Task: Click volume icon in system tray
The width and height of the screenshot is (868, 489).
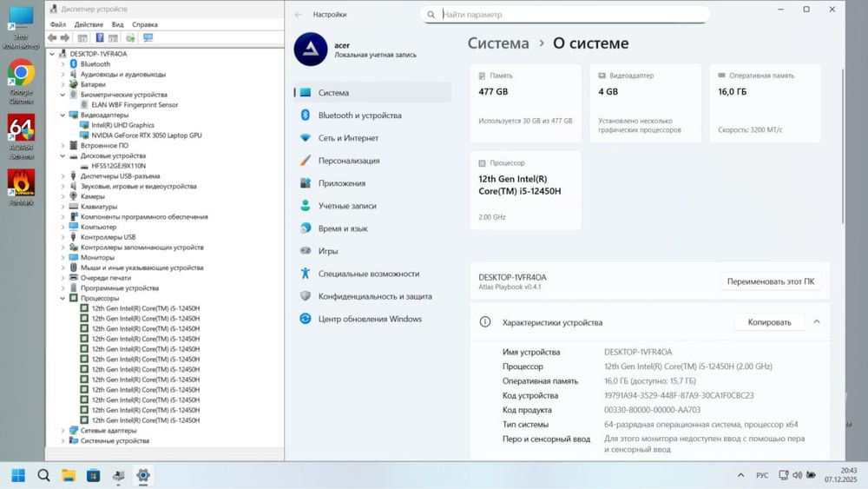Action: pos(797,475)
